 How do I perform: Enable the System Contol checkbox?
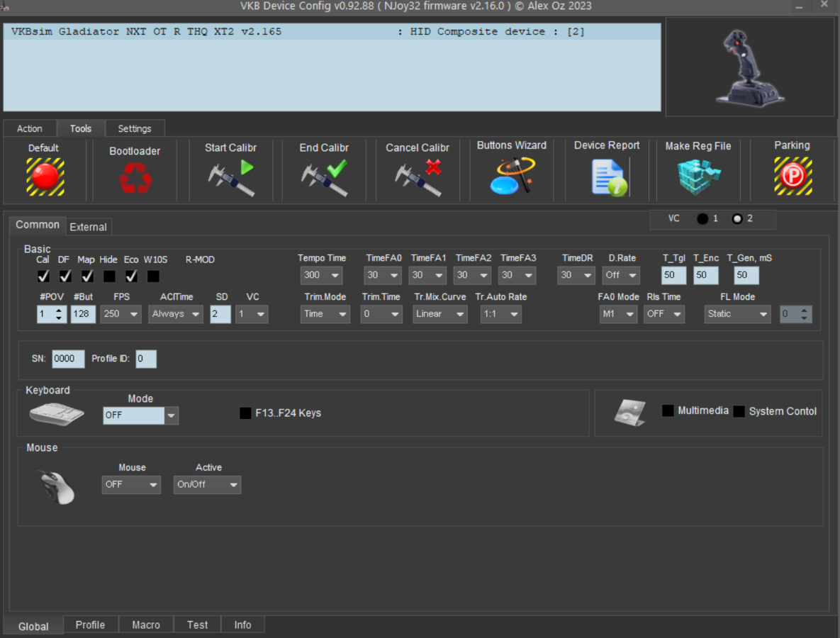click(x=739, y=411)
